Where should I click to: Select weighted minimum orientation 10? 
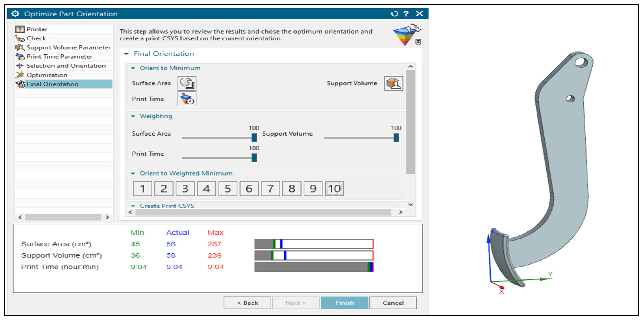pos(334,189)
